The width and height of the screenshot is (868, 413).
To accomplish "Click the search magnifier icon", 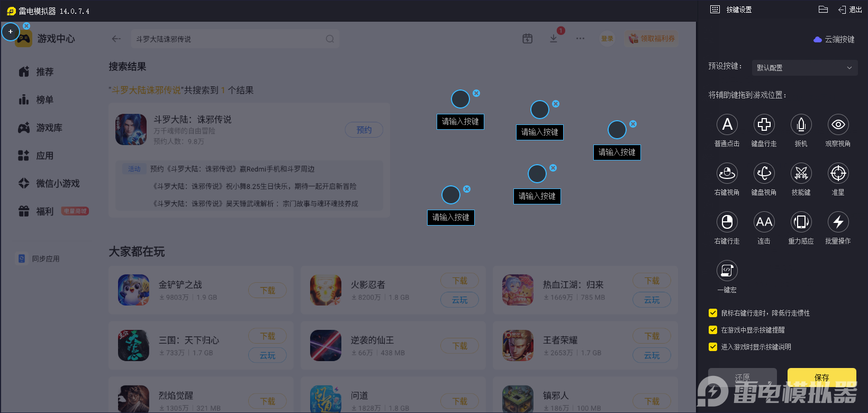I will 330,39.
